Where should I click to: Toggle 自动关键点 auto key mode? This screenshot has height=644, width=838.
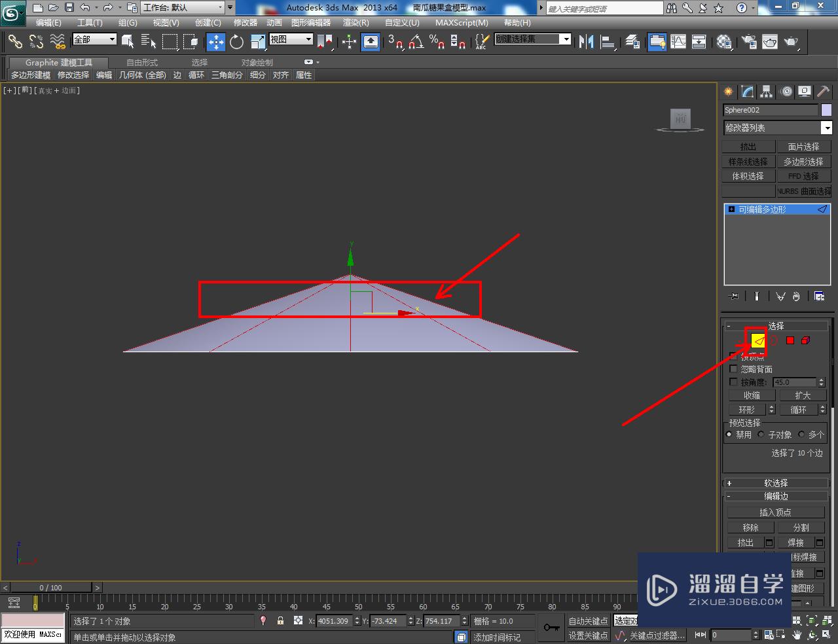588,621
